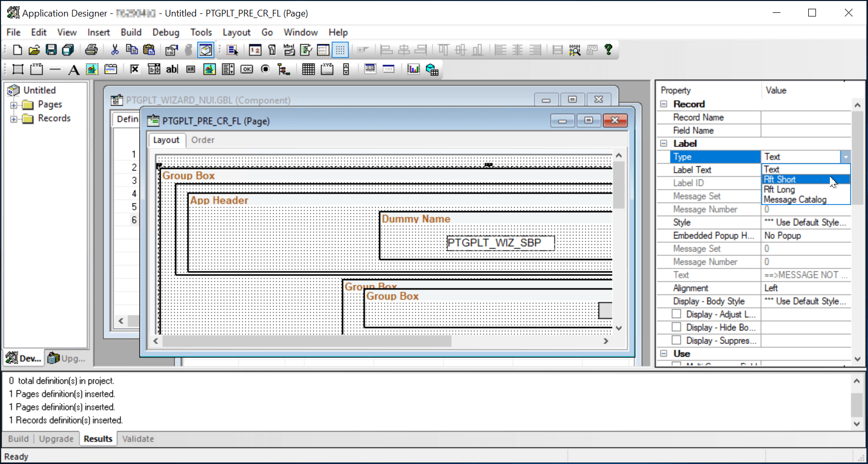The height and width of the screenshot is (464, 868).
Task: Toggle the Display - Adjust checkbox
Action: coord(676,314)
